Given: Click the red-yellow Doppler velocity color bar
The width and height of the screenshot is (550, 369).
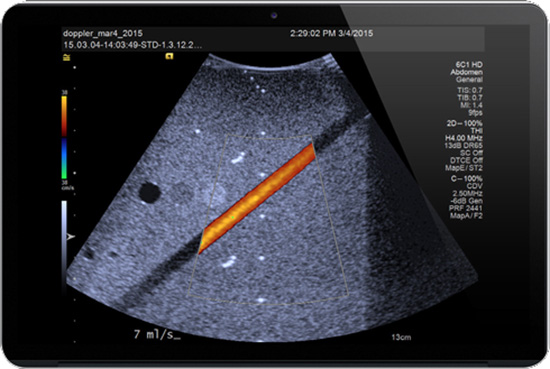Looking at the screenshot, I should [x=64, y=116].
